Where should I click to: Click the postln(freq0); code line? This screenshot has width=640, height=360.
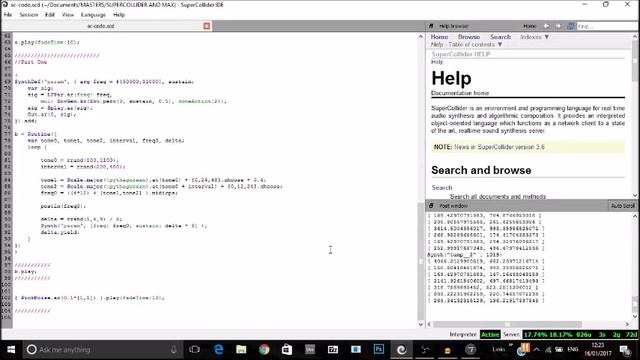coord(63,206)
